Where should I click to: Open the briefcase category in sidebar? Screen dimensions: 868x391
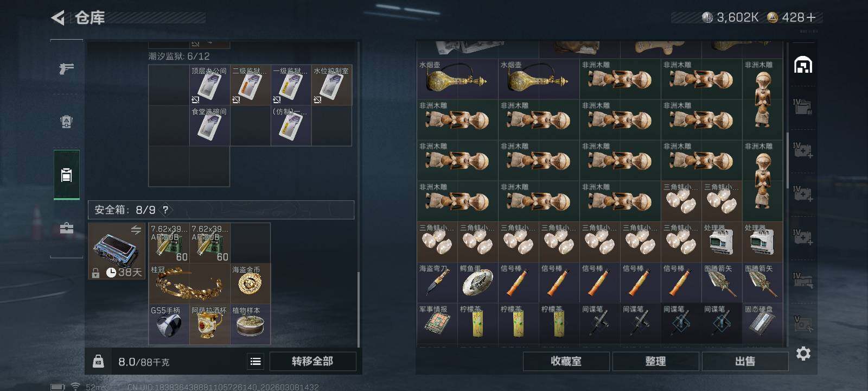66,228
